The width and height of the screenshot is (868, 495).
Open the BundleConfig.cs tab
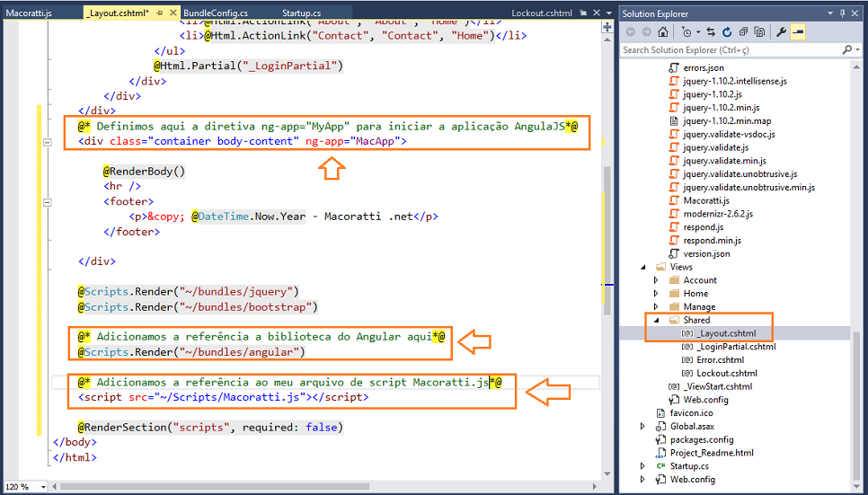[216, 13]
